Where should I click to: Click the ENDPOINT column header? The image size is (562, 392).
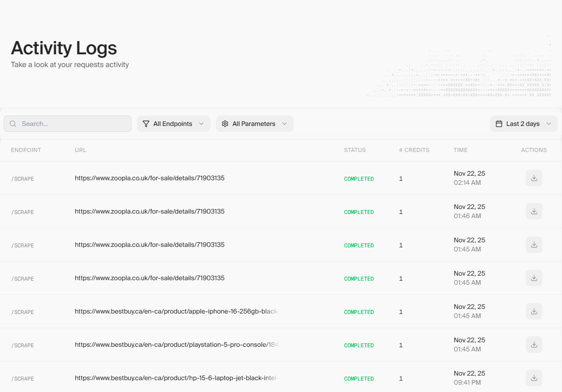click(x=26, y=150)
